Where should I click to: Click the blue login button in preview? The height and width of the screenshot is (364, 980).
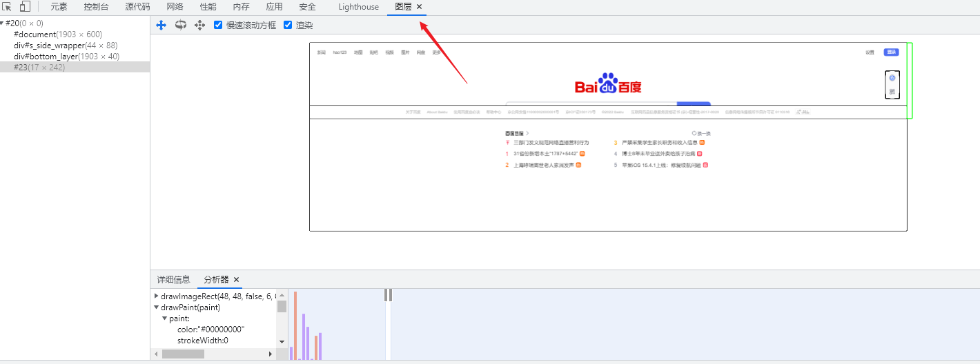coord(891,52)
